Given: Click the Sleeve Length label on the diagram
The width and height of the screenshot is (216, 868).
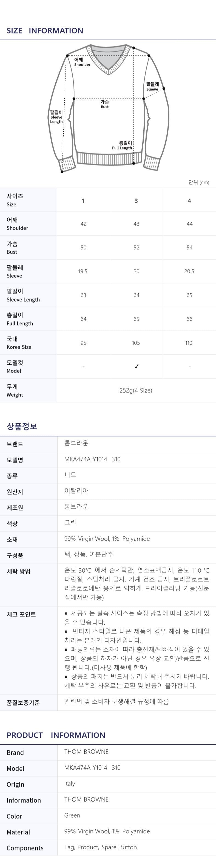Looking at the screenshot, I should pyautogui.click(x=56, y=117).
